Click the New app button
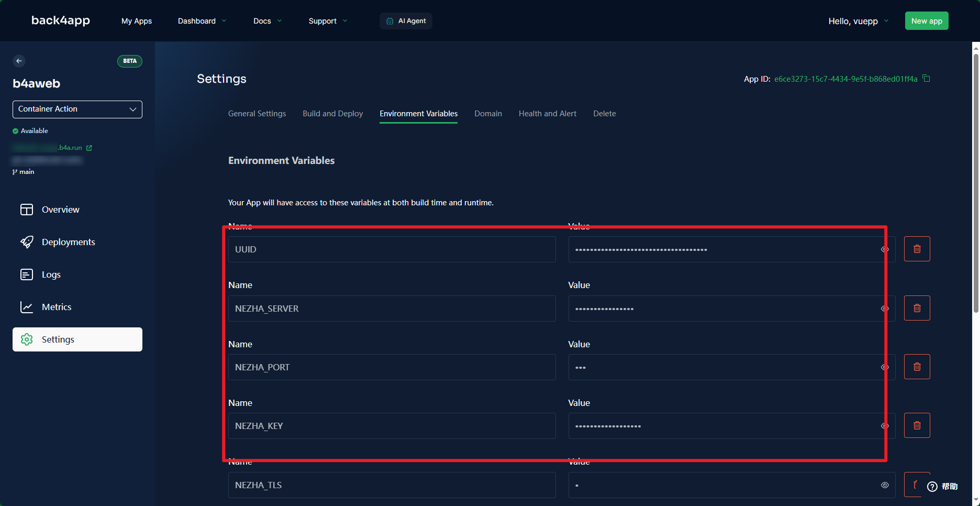 (x=927, y=21)
